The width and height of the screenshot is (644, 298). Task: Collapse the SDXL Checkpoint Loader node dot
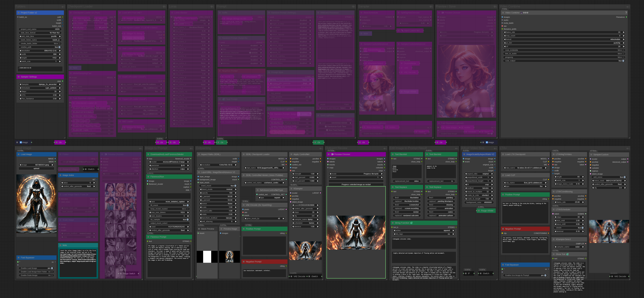coord(244,154)
